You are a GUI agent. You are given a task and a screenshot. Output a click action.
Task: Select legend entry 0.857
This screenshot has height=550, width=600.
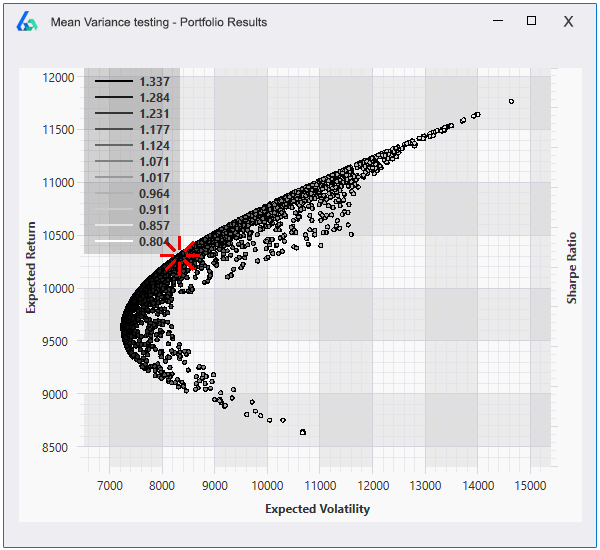click(x=132, y=226)
